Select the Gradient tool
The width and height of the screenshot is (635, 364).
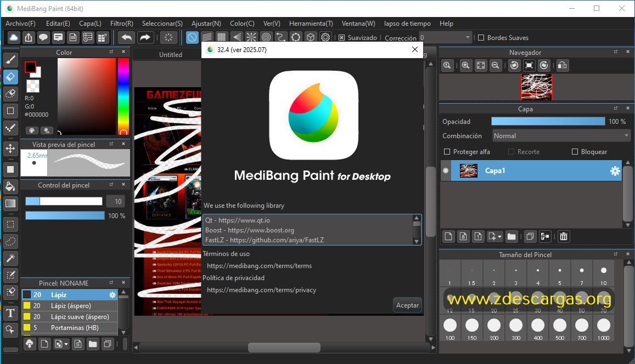pos(10,203)
